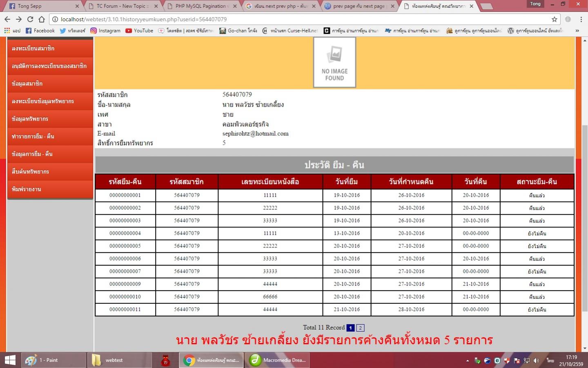This screenshot has width=588, height=368.
Task: View site information for localhost
Action: [x=55, y=19]
